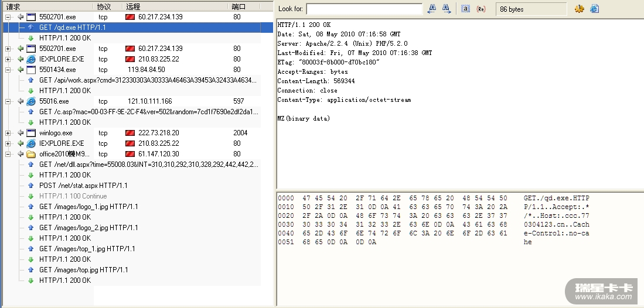Viewport: 644px width, 308px height.
Task: Select the GET /net/dll.aspx request row
Action: click(x=131, y=165)
